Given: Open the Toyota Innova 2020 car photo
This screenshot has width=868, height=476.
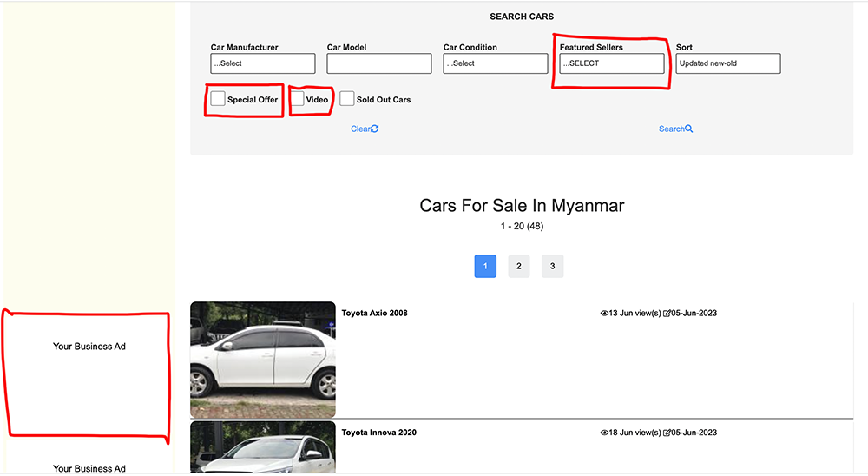Looking at the screenshot, I should coord(263,447).
